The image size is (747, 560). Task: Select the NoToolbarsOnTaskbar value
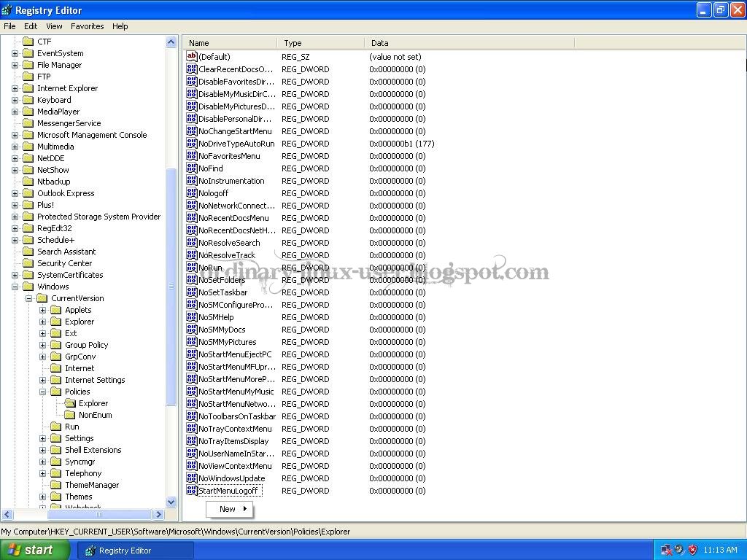point(237,416)
